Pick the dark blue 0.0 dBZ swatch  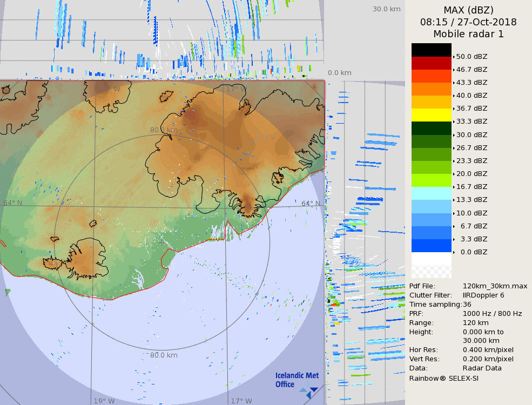point(431,246)
